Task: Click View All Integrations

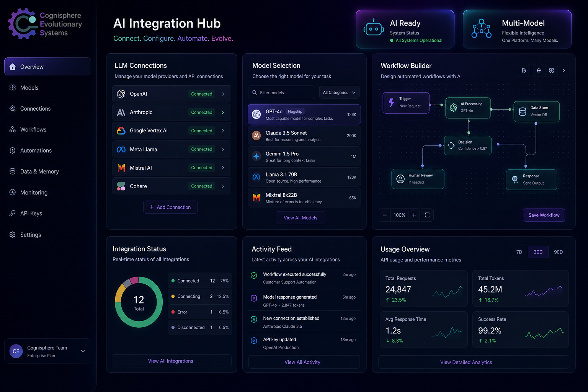Action: pyautogui.click(x=171, y=361)
